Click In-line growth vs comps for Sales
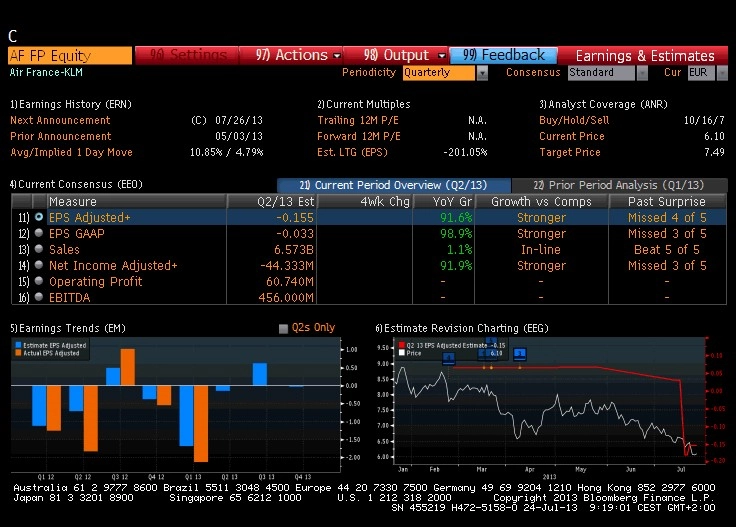Viewport: 736px width, 527px height. click(x=541, y=250)
